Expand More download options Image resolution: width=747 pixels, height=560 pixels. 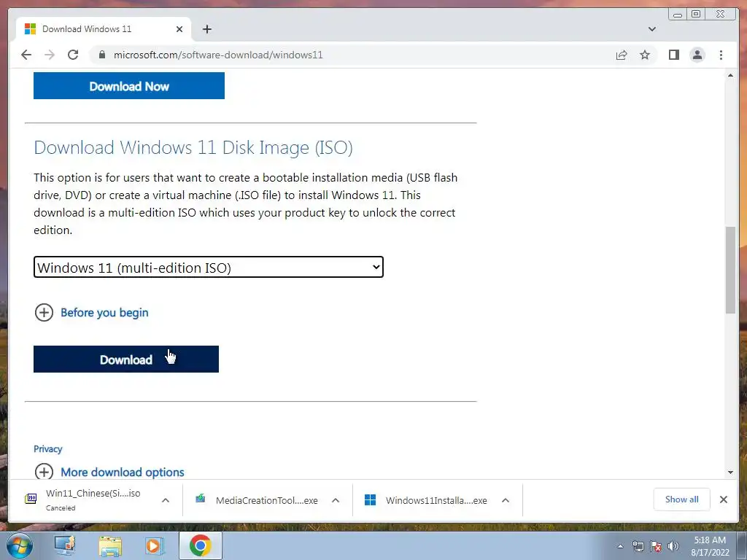(122, 472)
